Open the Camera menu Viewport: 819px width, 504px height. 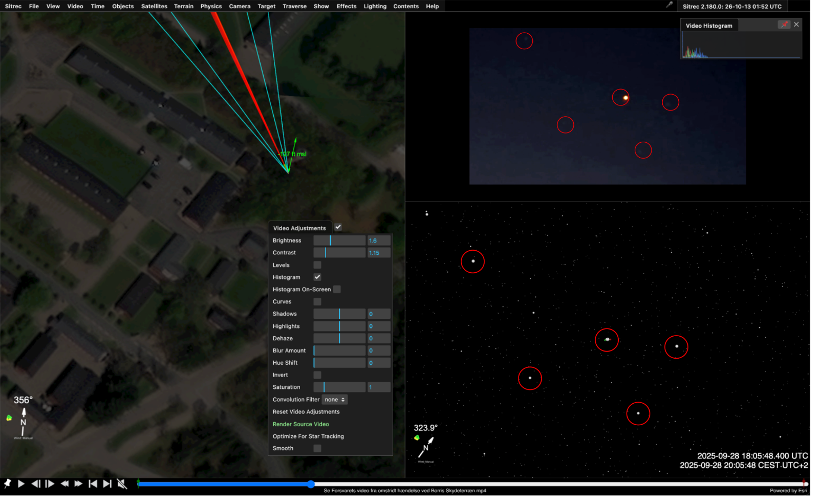point(240,6)
